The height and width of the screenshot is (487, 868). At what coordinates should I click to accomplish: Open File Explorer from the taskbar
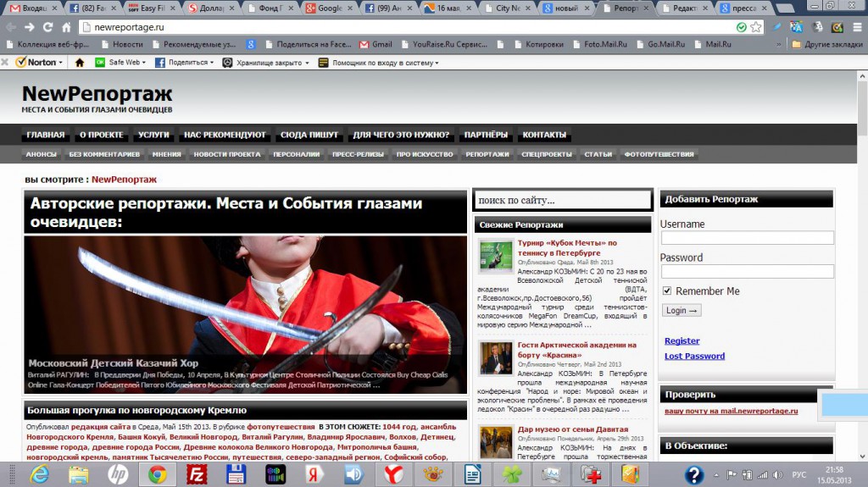pyautogui.click(x=78, y=474)
